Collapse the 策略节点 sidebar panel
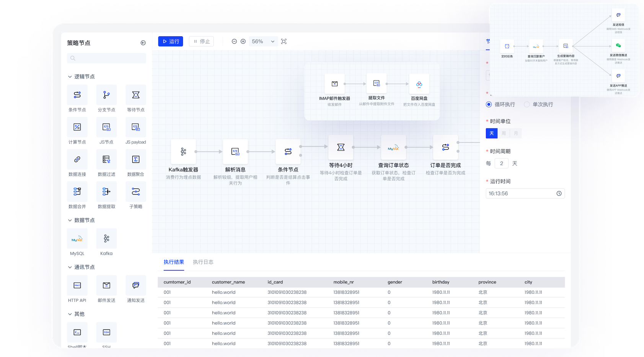The image size is (644, 357). coord(143,43)
